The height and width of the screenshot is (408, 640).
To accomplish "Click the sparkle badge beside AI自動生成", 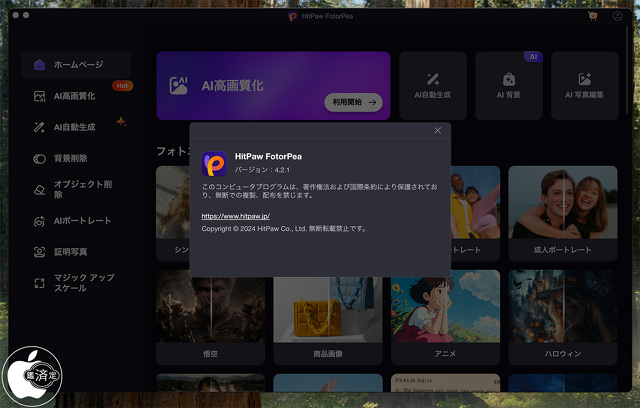I will [121, 122].
